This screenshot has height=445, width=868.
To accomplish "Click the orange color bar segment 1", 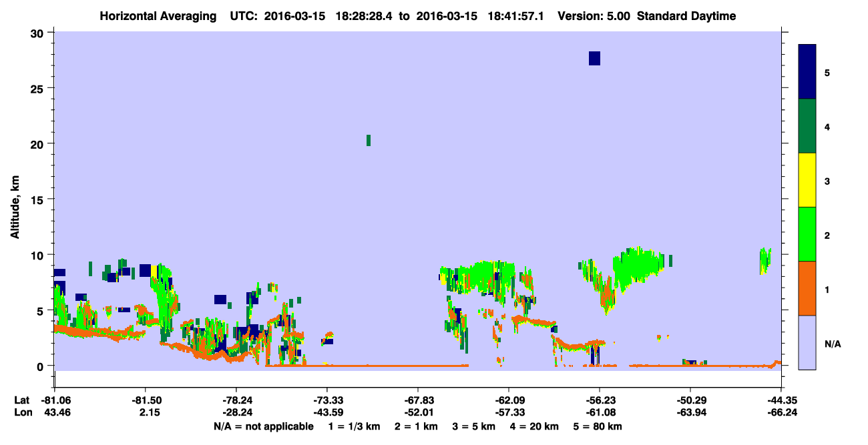I will coord(807,288).
